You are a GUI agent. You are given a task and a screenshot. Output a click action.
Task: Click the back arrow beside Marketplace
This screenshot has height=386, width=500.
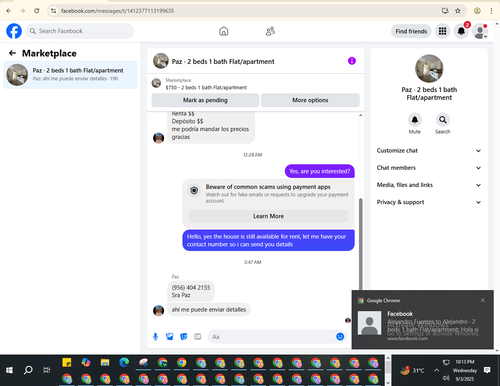[x=12, y=53]
